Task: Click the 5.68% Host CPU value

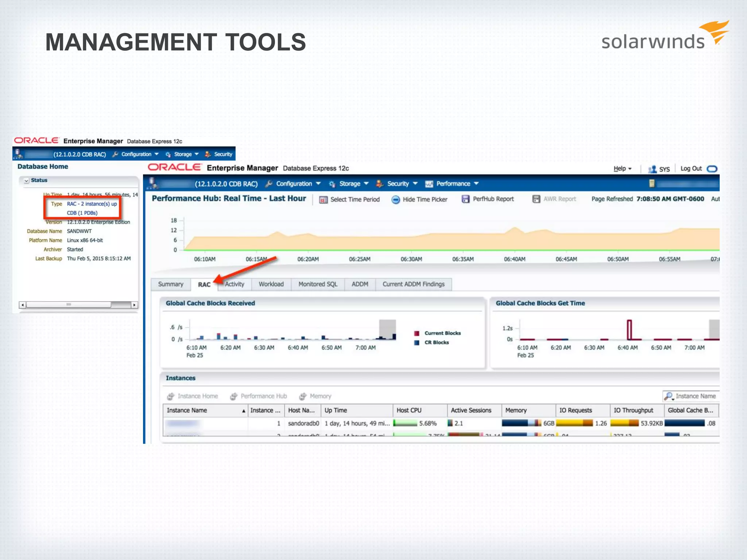Action: (x=428, y=423)
